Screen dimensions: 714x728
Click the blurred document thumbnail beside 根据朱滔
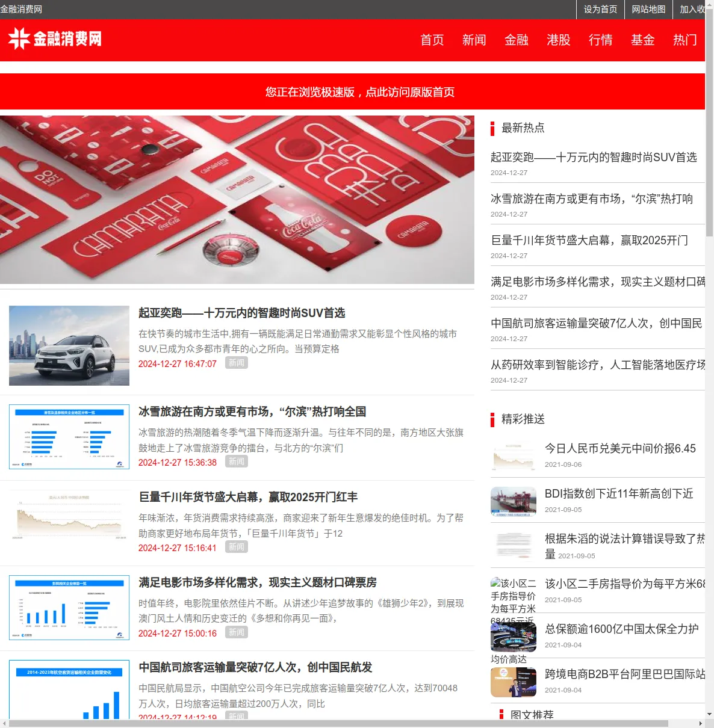click(x=514, y=547)
